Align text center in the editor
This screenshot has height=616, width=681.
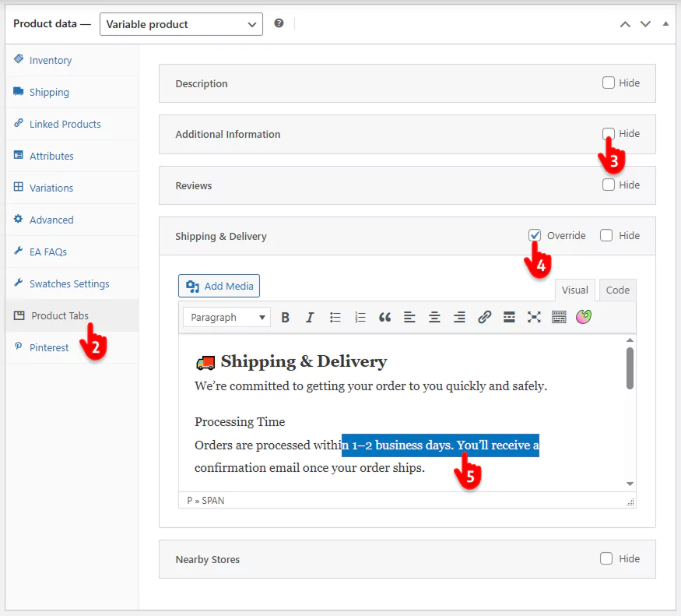point(434,318)
